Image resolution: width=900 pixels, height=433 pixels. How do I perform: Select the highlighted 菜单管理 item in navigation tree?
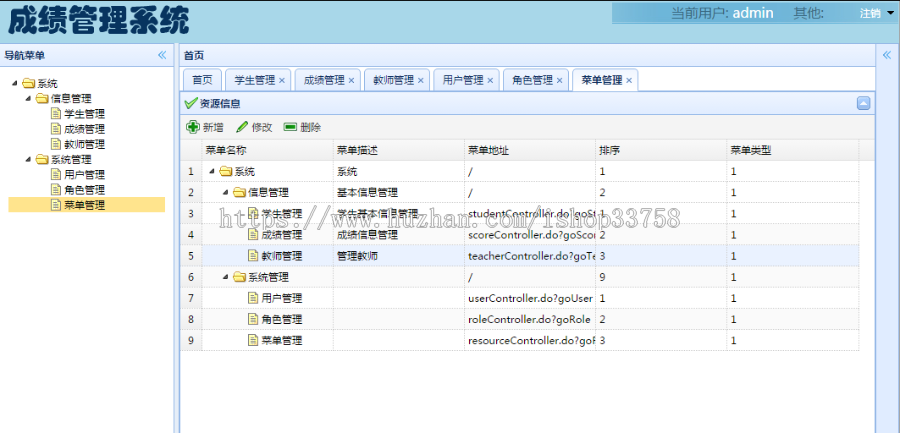click(x=87, y=205)
